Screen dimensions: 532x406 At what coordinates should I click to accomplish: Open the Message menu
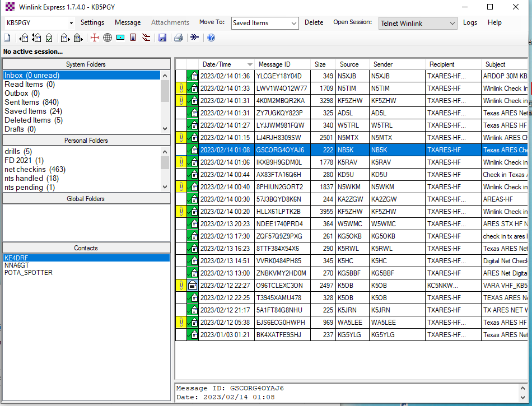pyautogui.click(x=128, y=22)
